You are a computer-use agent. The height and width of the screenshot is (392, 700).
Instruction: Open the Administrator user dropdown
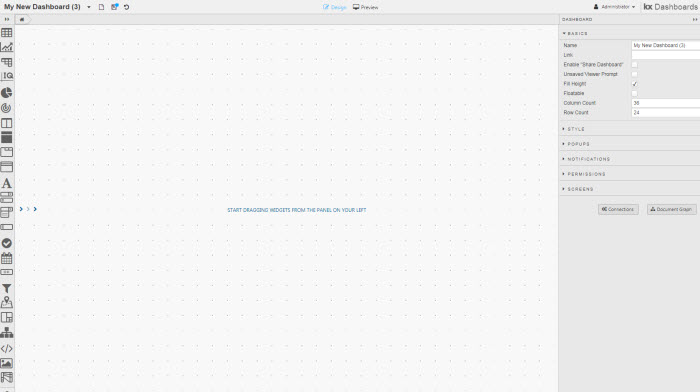[614, 7]
